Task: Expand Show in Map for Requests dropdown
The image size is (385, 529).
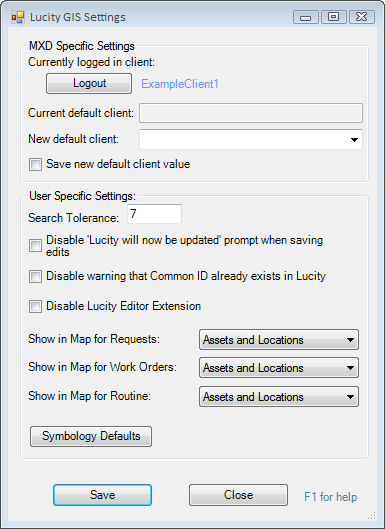Action: pos(279,340)
